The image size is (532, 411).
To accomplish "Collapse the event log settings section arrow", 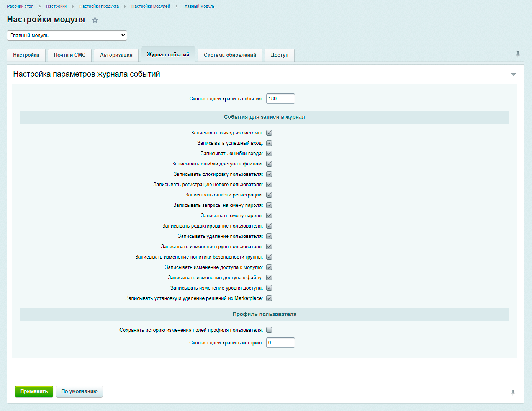I will click(513, 74).
